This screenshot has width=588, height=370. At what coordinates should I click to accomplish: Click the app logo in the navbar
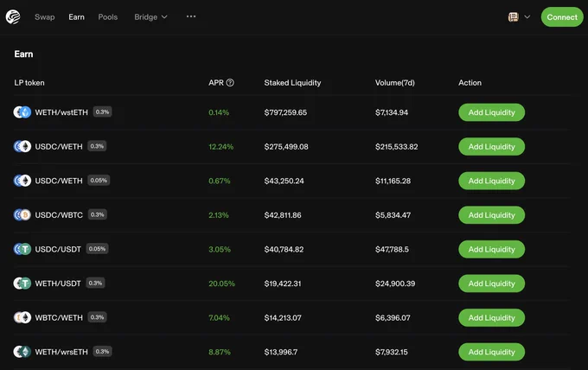click(13, 17)
